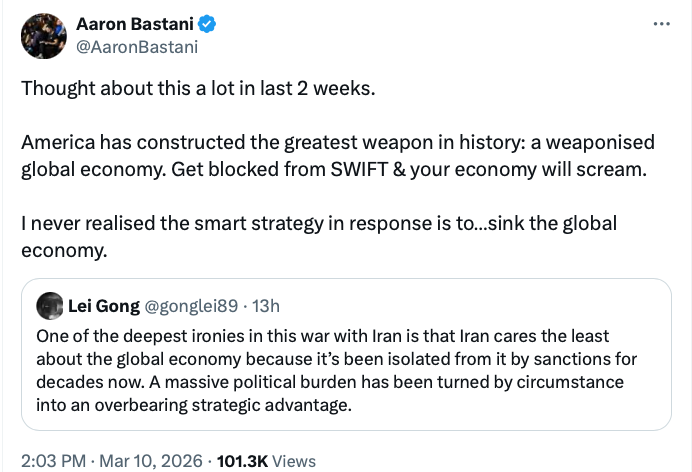
Task: Click the 2:03 PM post time
Action: tap(50, 461)
